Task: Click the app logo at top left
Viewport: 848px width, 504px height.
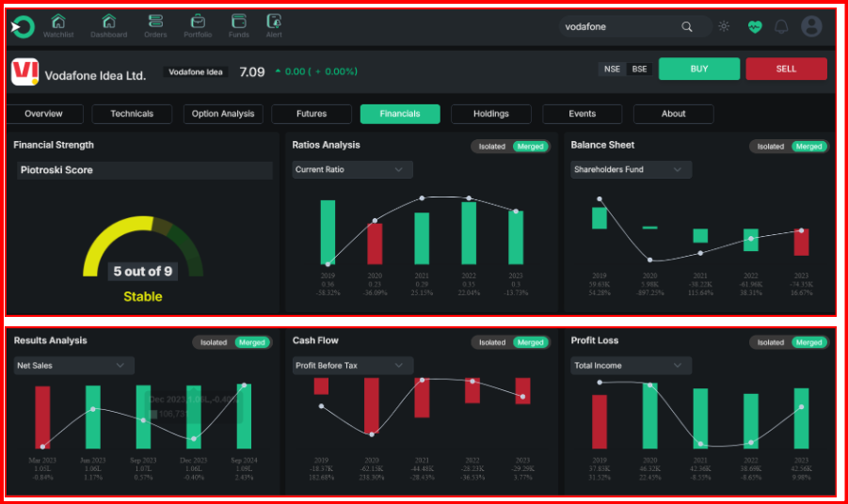Action: pos(23,26)
